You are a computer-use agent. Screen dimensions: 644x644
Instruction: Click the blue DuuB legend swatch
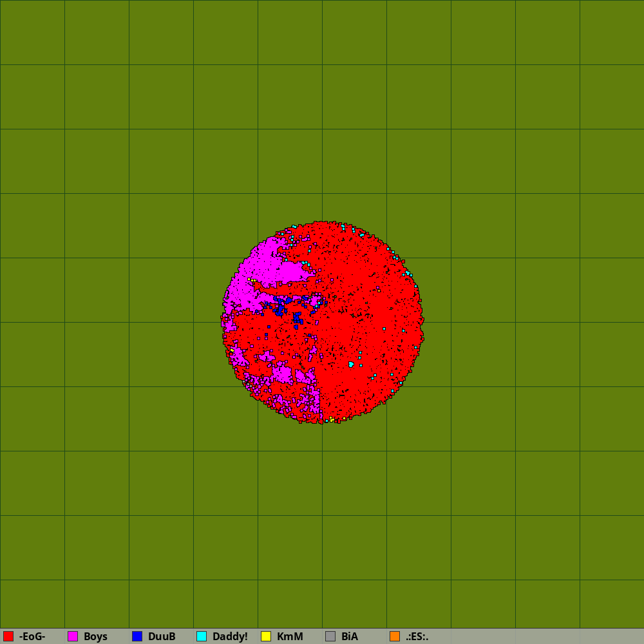pyautogui.click(x=137, y=636)
